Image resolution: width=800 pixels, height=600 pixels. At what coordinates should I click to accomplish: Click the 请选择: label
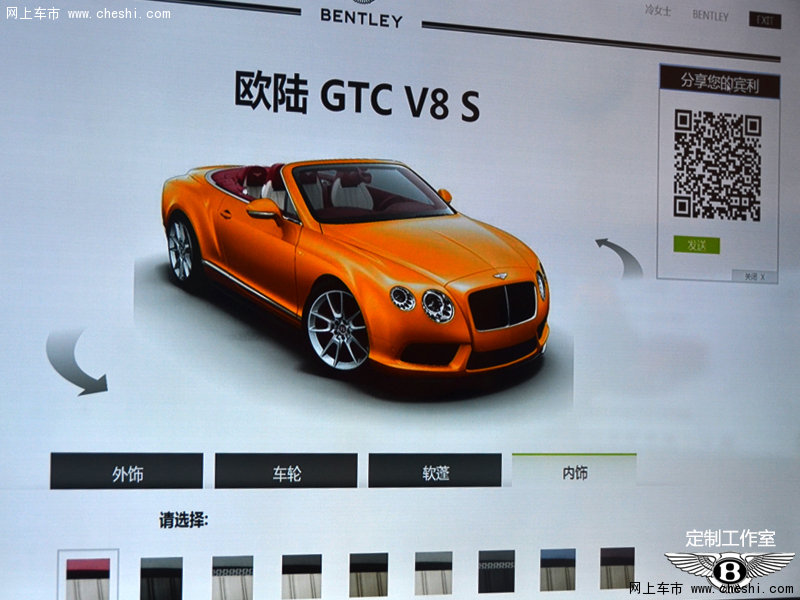(183, 520)
